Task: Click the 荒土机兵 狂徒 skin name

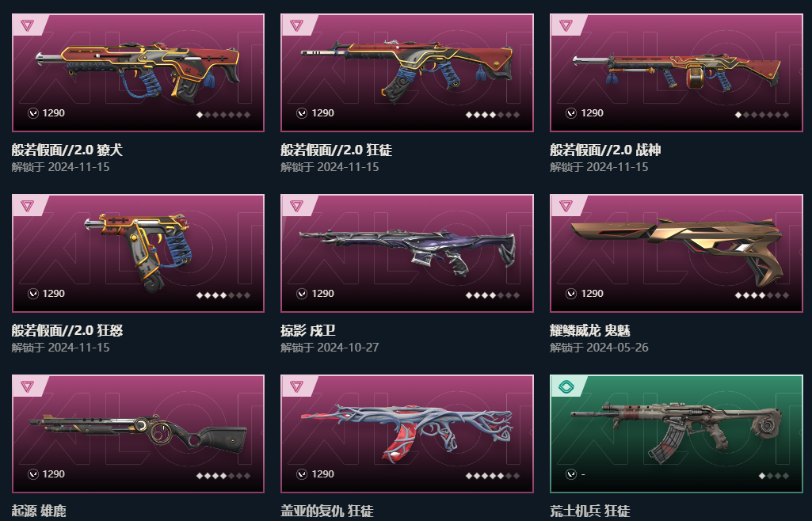Action: (590, 511)
